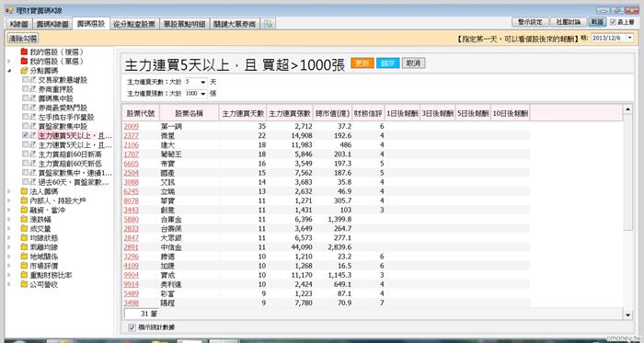Open the 從分點查股票 tab
Screen dimensions: 644x343
click(134, 24)
